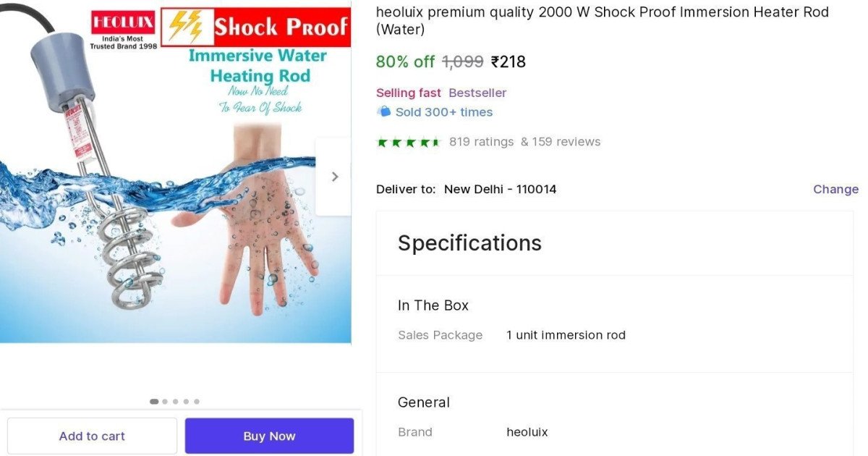This screenshot has height=456, width=868.
Task: Click the lightning bolt icon in banner
Action: click(186, 27)
